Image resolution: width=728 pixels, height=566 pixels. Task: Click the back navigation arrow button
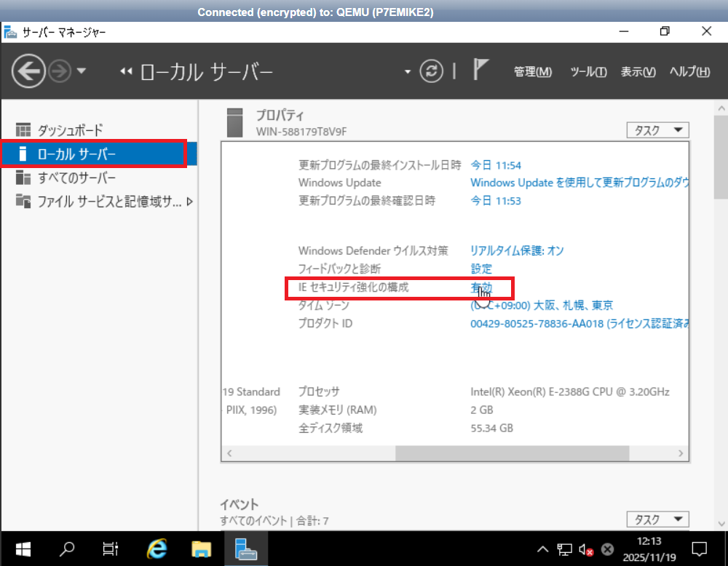(28, 71)
